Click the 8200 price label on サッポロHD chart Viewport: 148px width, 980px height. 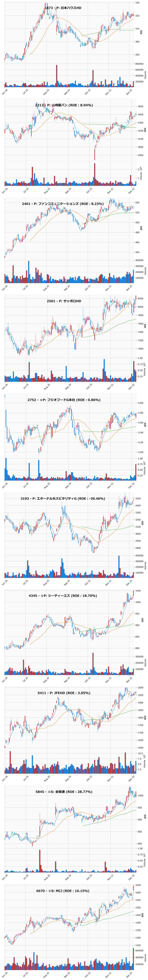click(140, 299)
